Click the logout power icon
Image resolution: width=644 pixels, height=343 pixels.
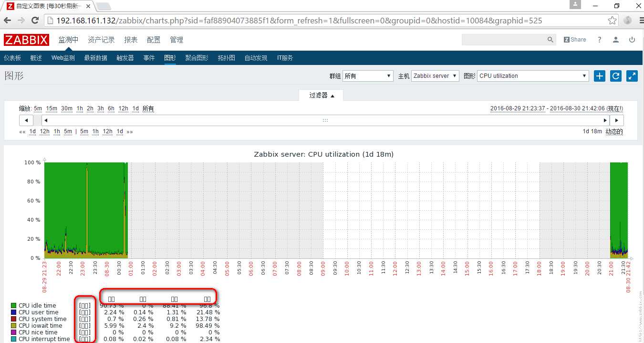[632, 40]
